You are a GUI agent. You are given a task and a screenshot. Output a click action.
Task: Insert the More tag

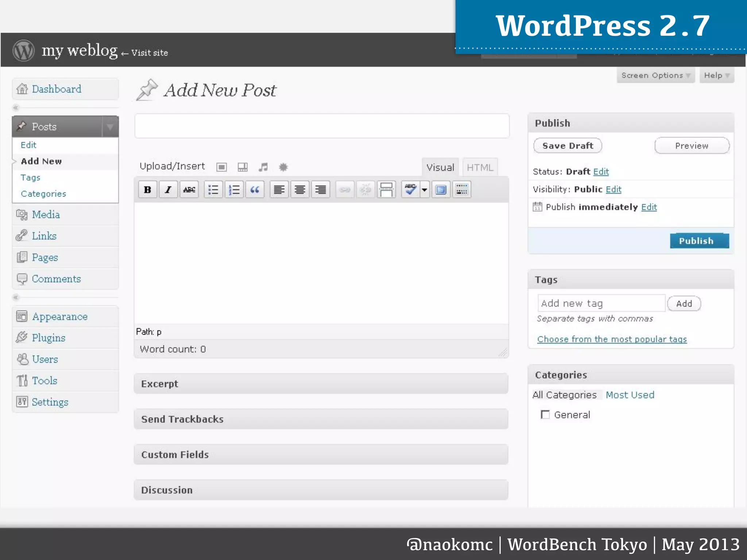[x=386, y=190]
